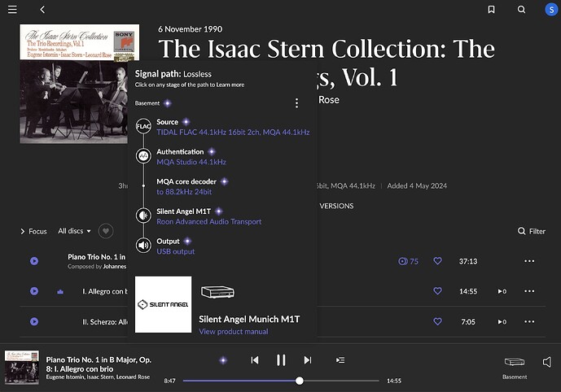
Task: Skip to next track
Action: click(307, 360)
